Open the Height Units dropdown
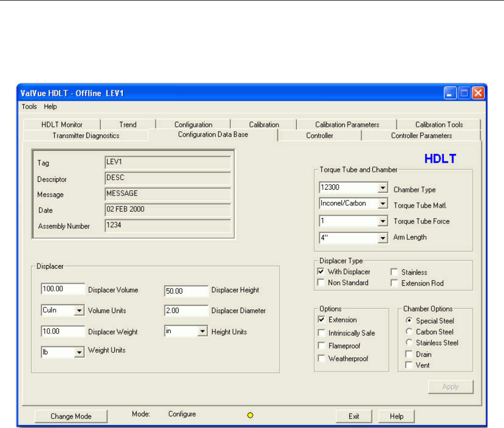Screen dimensions: 504x428 click(202, 331)
